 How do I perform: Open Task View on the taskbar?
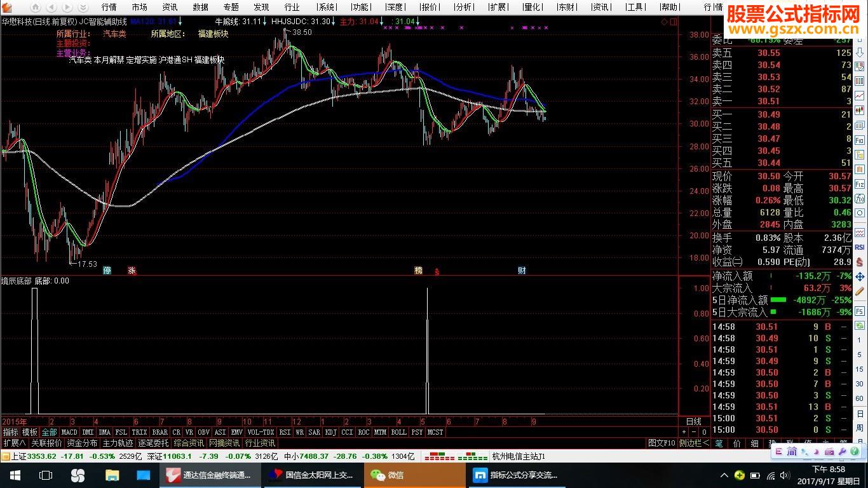click(46, 475)
